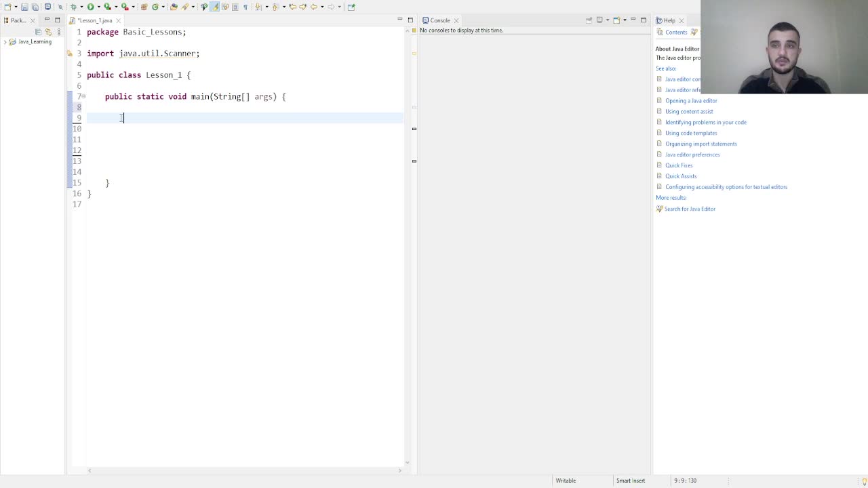Viewport: 868px width, 488px height.
Task: Click the Open Type toolbar icon
Action: 174,7
